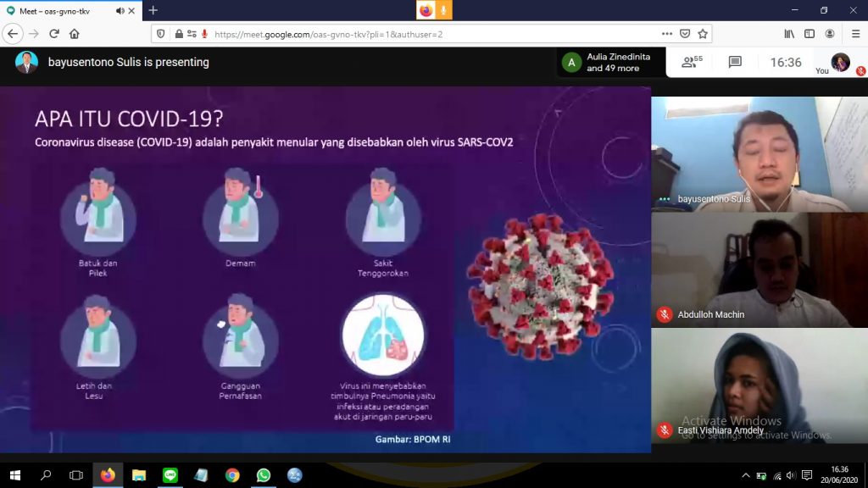Open WhatsApp from the Windows taskbar
This screenshot has height=488, width=868.
pos(263,476)
